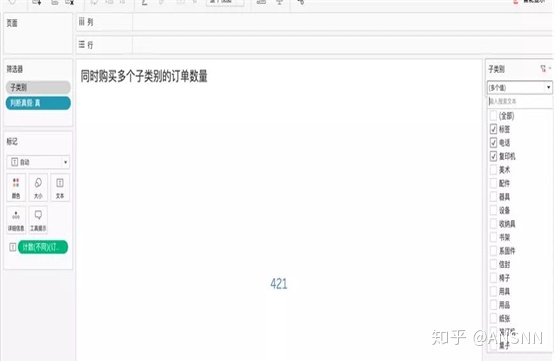The height and width of the screenshot is (361, 558).
Task: Select the 判断真假: 真 filter pill
Action: tap(38, 103)
